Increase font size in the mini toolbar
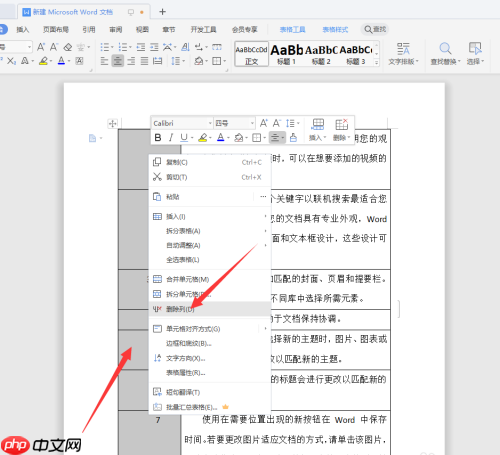Viewport: 500px width, 455px height. [264, 123]
